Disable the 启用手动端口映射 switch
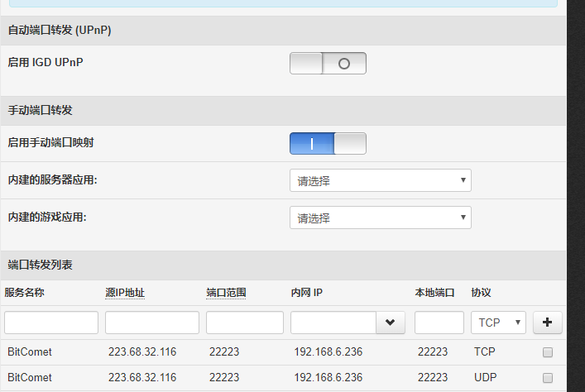Screen dimensions: 585x392 point(328,143)
